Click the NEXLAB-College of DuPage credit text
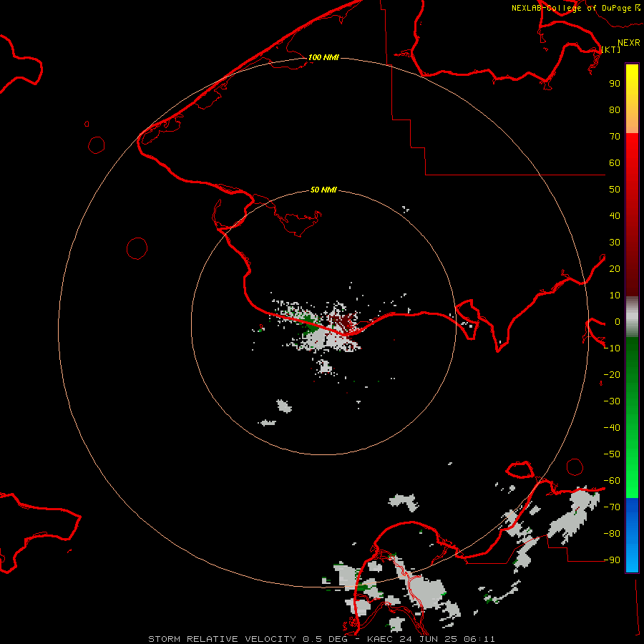This screenshot has height=644, width=644. (x=571, y=8)
